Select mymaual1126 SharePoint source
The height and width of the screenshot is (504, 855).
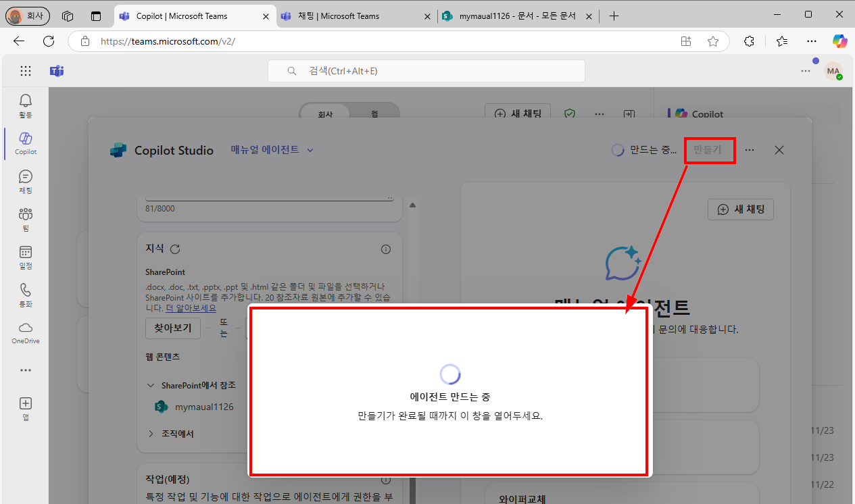pyautogui.click(x=204, y=407)
